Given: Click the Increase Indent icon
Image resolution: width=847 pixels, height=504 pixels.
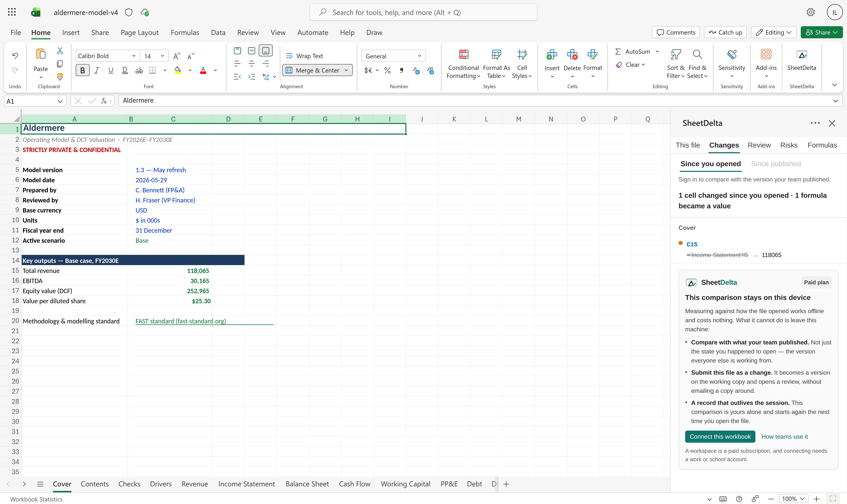Looking at the screenshot, I should pos(251,77).
